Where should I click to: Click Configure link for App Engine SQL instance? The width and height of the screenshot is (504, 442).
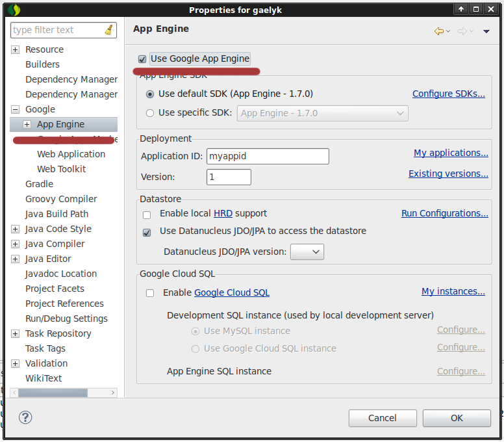(x=461, y=371)
